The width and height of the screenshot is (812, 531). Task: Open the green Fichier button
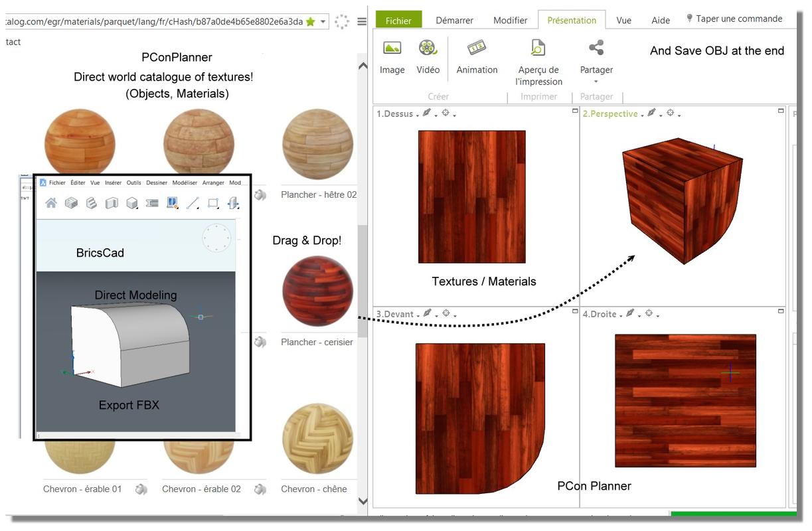point(398,21)
